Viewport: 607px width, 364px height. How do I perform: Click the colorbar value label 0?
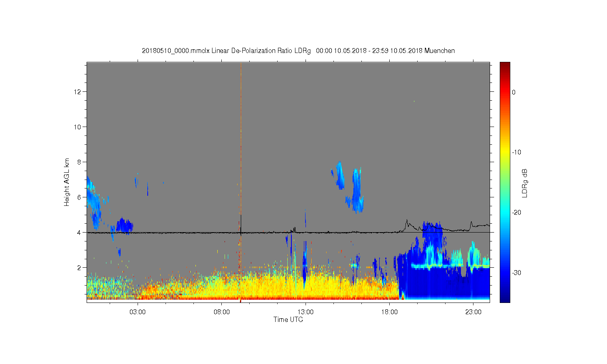point(514,92)
